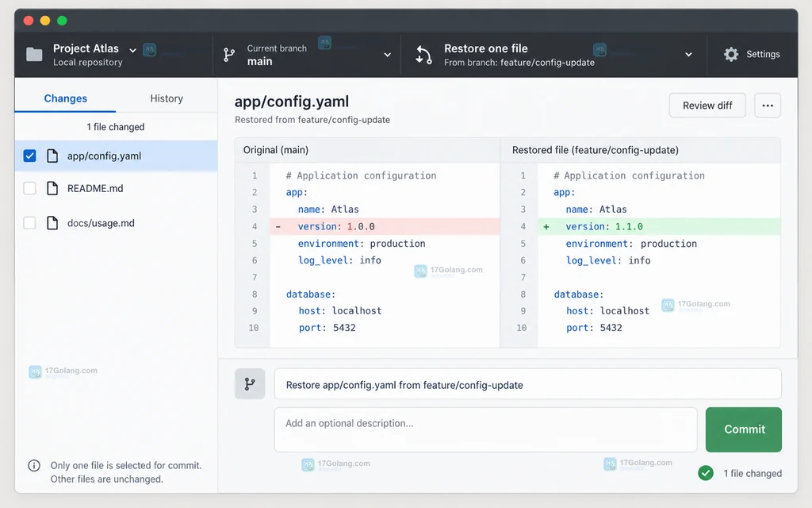
Task: Click the file icon next to docs/usage.md
Action: click(x=52, y=223)
